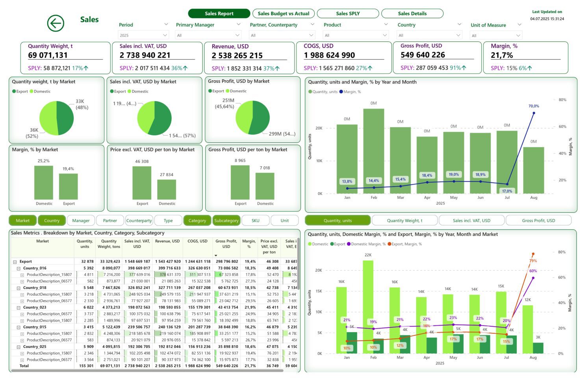588x381 pixels.
Task: Click sort arrow under Gross Profit column
Action: tap(216, 255)
